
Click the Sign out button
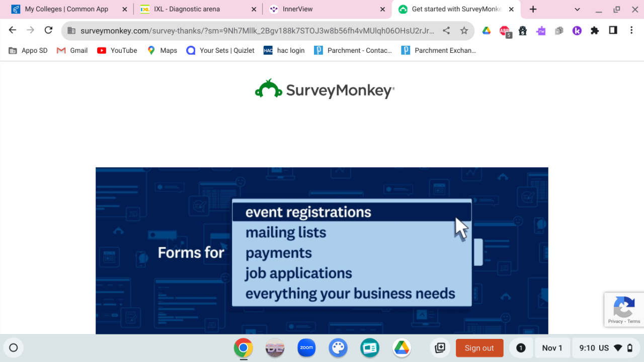click(479, 348)
